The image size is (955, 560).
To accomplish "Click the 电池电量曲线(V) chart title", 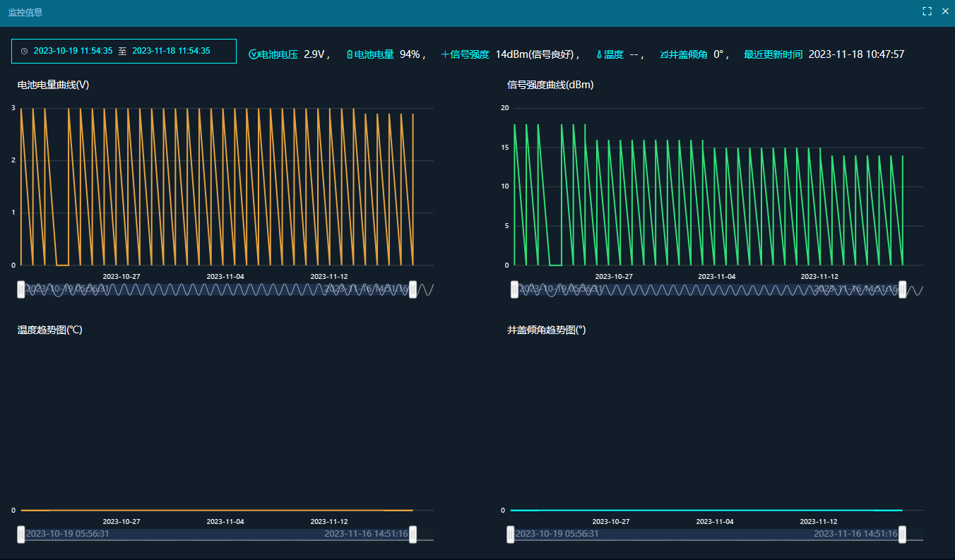I will click(53, 85).
